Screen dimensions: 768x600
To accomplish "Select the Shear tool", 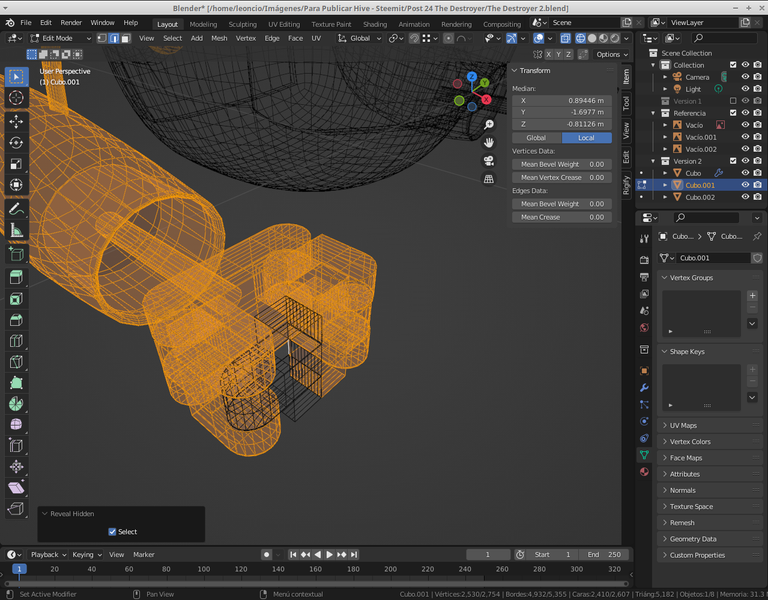I will [x=16, y=488].
